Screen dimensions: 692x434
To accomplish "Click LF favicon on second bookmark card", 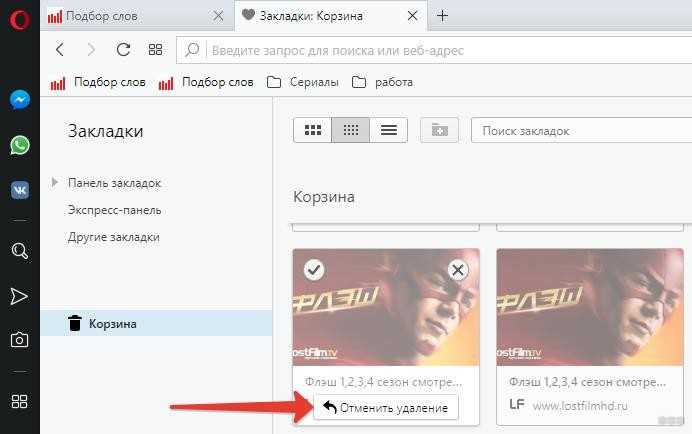I will click(x=516, y=404).
